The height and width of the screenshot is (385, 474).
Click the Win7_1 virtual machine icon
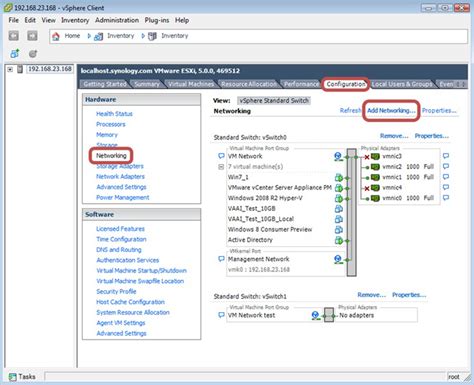pyautogui.click(x=338, y=177)
